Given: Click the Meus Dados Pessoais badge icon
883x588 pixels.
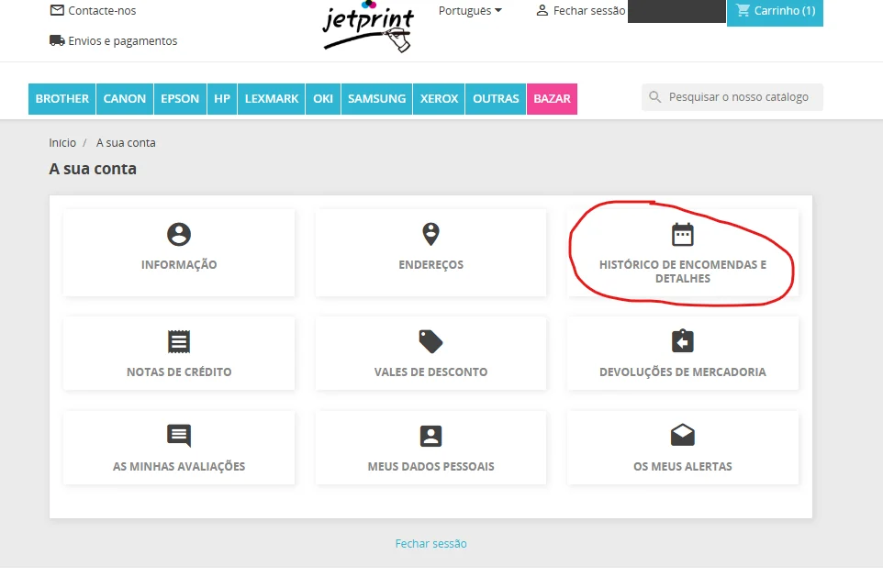Looking at the screenshot, I should tap(430, 436).
